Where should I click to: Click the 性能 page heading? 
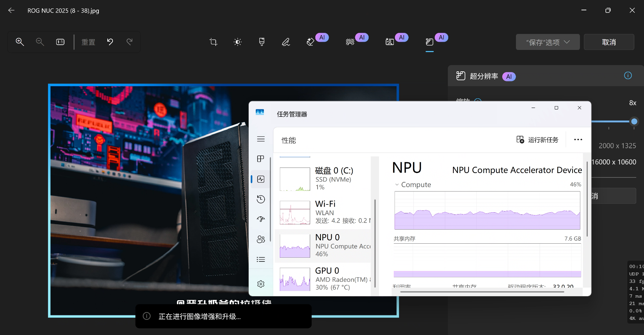289,141
